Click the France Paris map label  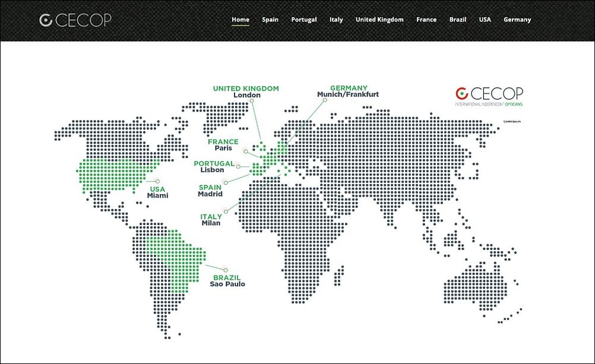tap(223, 145)
